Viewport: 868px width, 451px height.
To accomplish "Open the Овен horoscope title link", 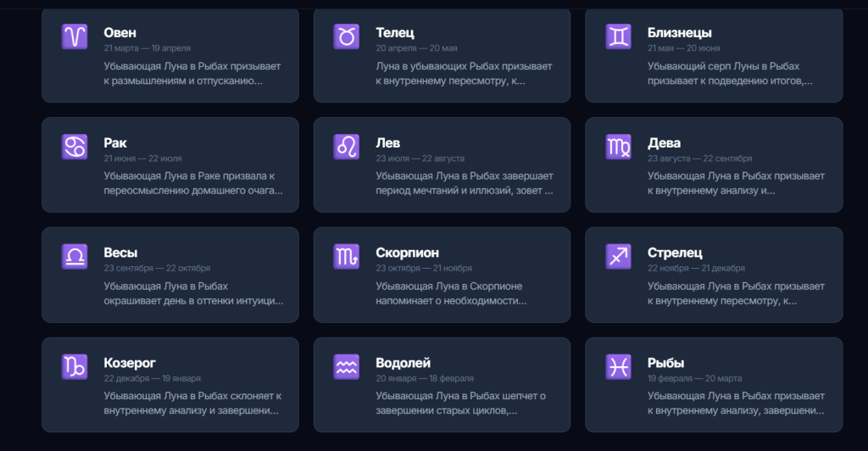I will click(x=120, y=33).
